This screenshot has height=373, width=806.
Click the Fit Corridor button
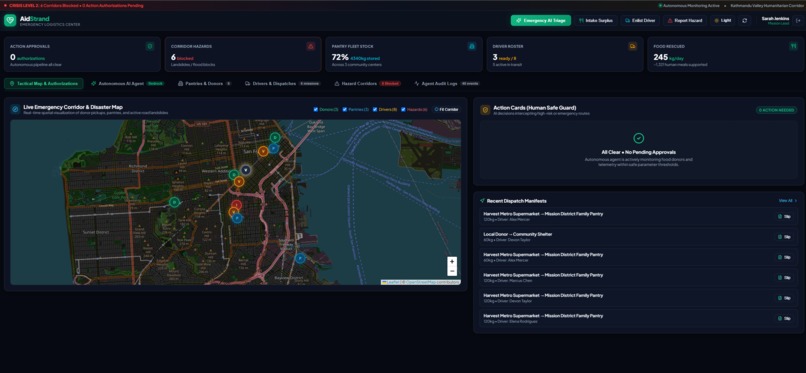[x=446, y=109]
